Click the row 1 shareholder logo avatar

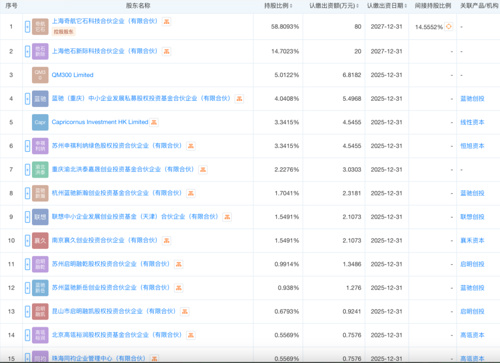click(40, 26)
